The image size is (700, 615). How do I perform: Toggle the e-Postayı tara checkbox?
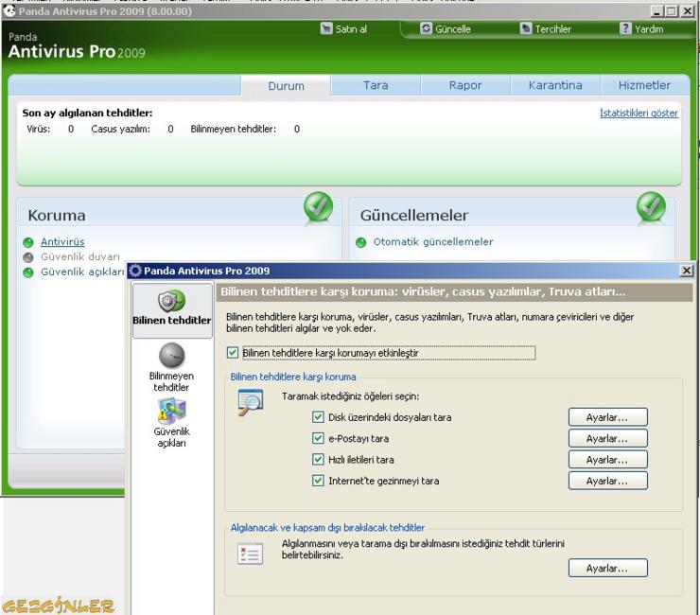click(318, 438)
